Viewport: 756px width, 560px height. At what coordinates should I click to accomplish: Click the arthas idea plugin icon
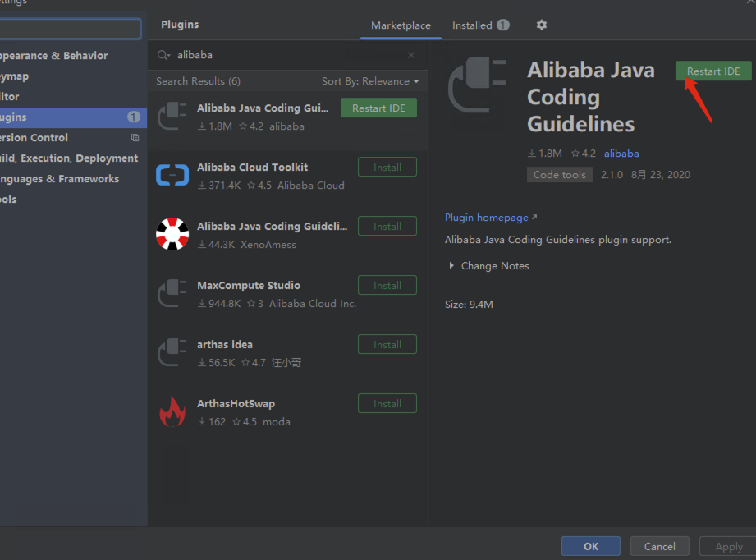(172, 352)
